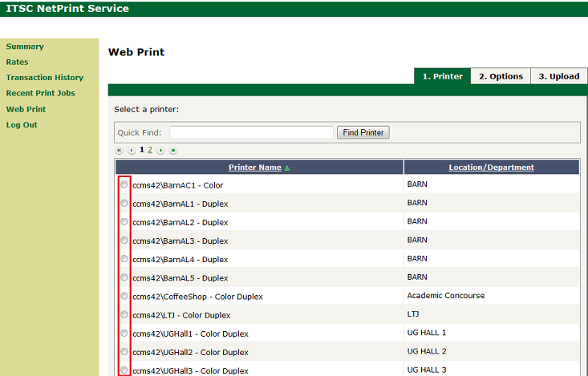Screen dimensions: 588x376
Task: Click inside the Quick Find text field
Action: tap(251, 132)
